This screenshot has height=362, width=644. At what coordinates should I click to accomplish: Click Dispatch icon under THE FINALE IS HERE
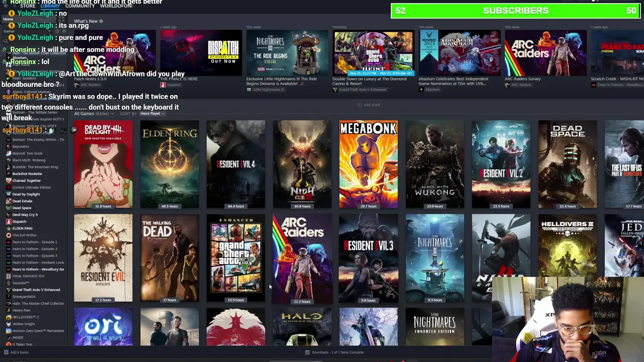pos(163,85)
